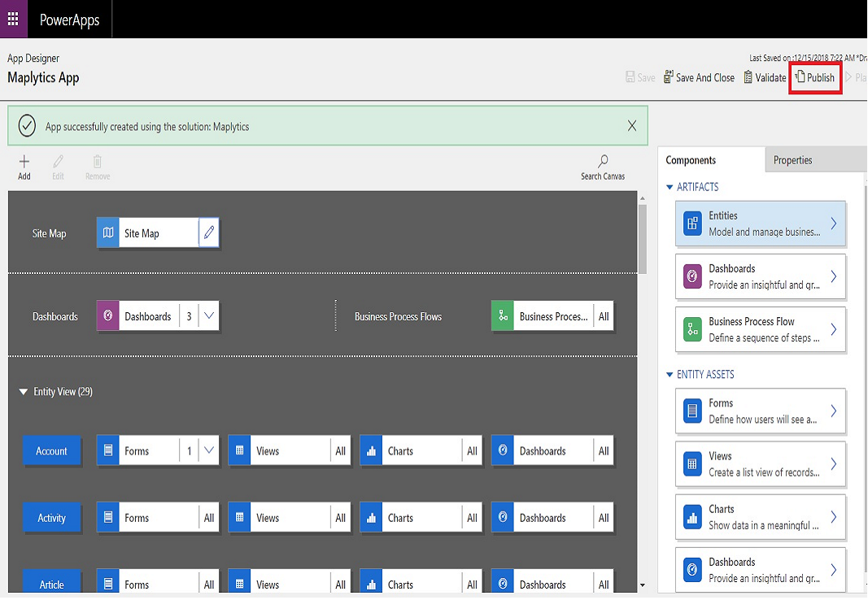Click the Entities component icon
The width and height of the screenshot is (868, 600).
(692, 224)
